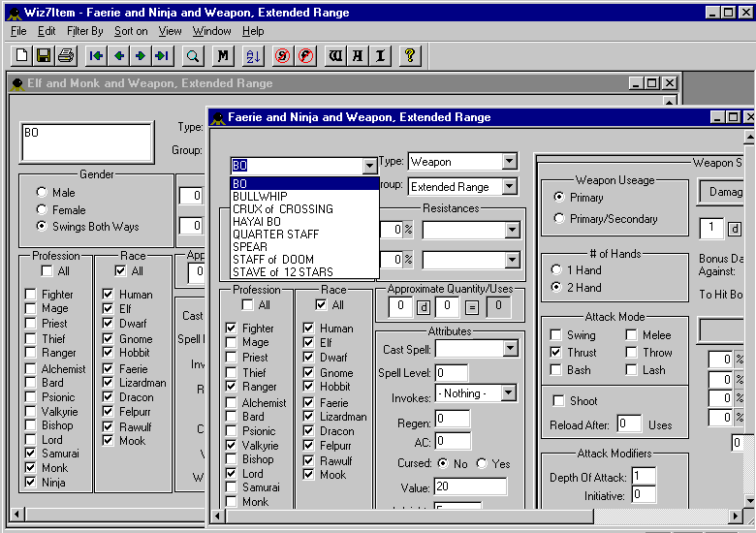756x533 pixels.
Task: Toggle the Swing attack mode checkbox
Action: pos(555,335)
